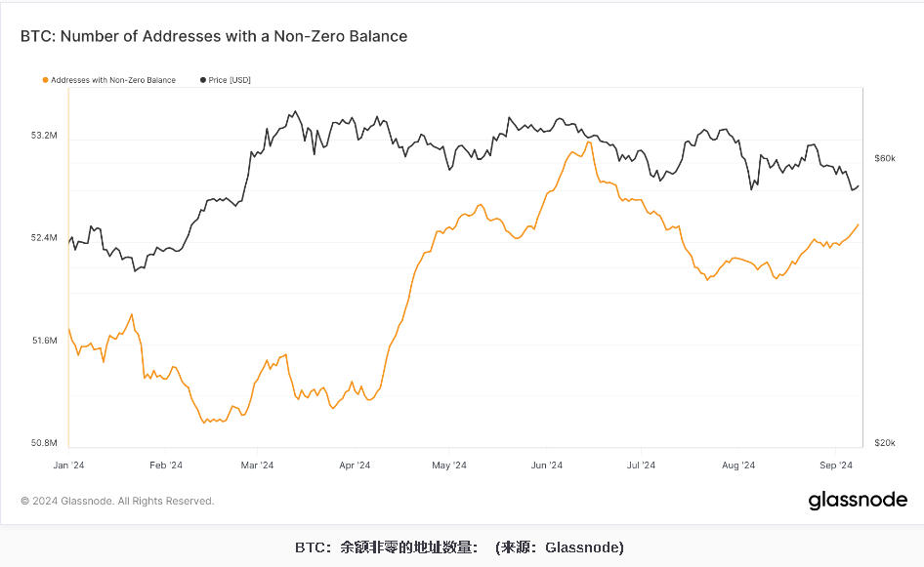924x567 pixels.
Task: Select the May '24 axis label
Action: 449,466
